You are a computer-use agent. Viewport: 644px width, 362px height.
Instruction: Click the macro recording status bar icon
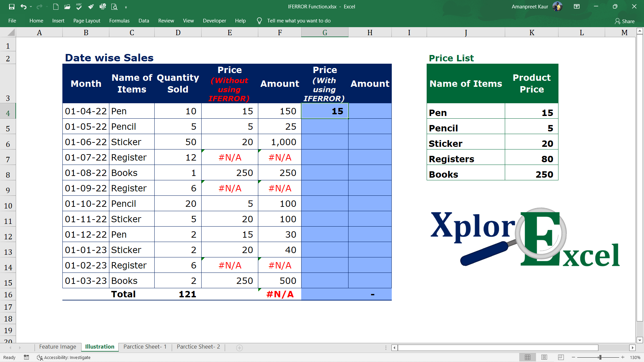point(26,357)
